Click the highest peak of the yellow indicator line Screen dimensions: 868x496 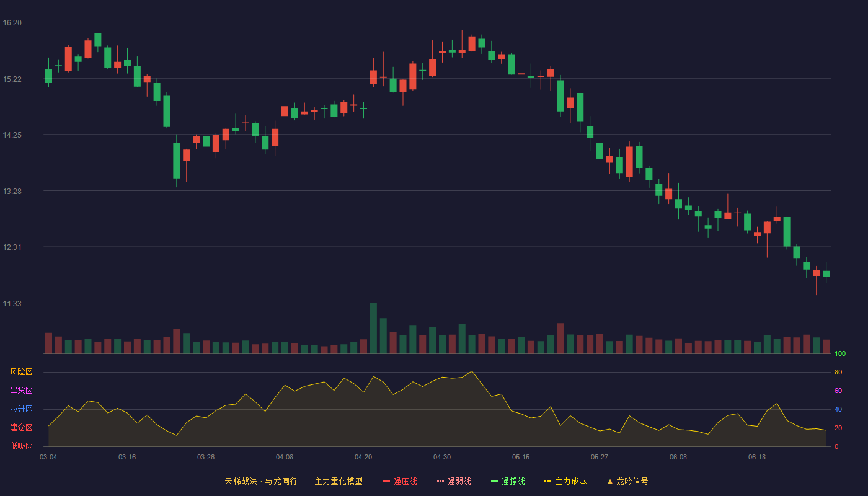pyautogui.click(x=472, y=371)
